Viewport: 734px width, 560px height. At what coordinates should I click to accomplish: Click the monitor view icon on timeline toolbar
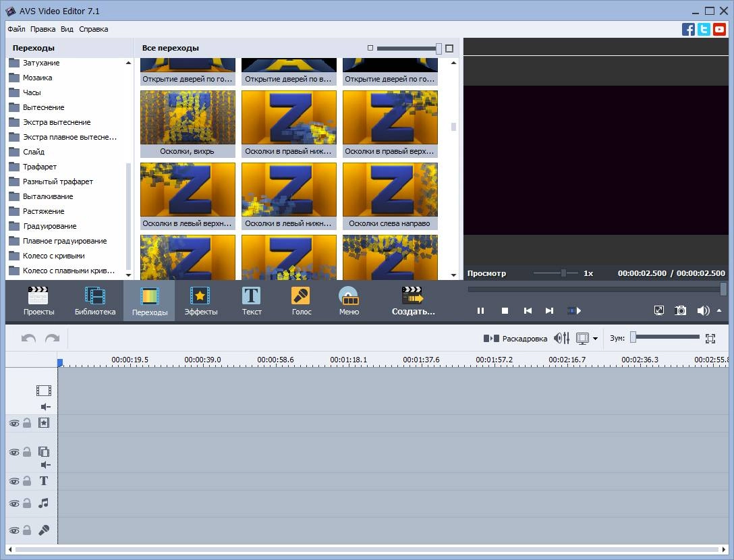[x=582, y=338]
